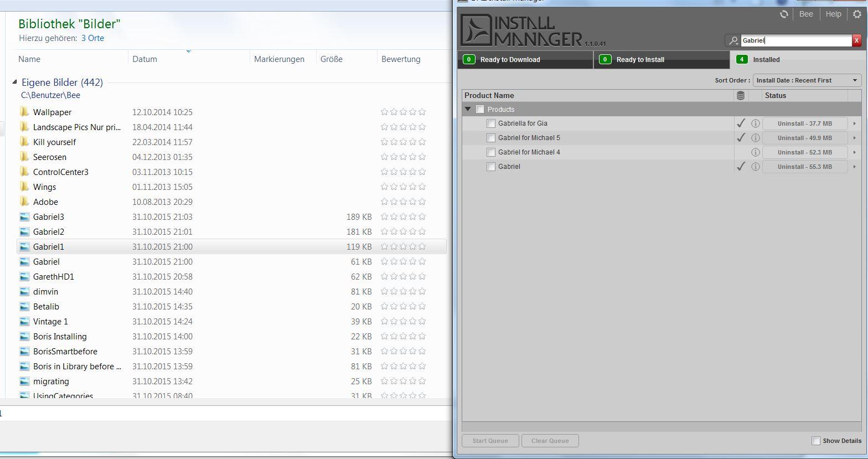Click the image icon beside BorisSmartbefore

[24, 352]
